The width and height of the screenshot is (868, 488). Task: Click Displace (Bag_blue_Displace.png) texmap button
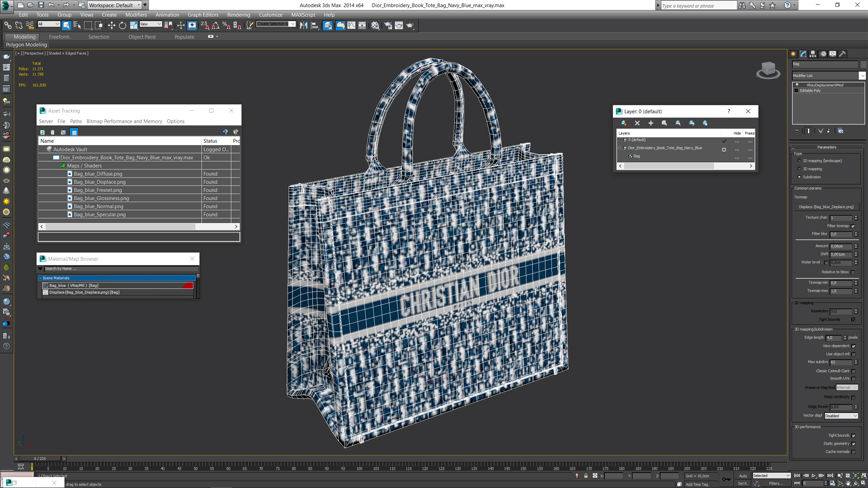coord(826,207)
